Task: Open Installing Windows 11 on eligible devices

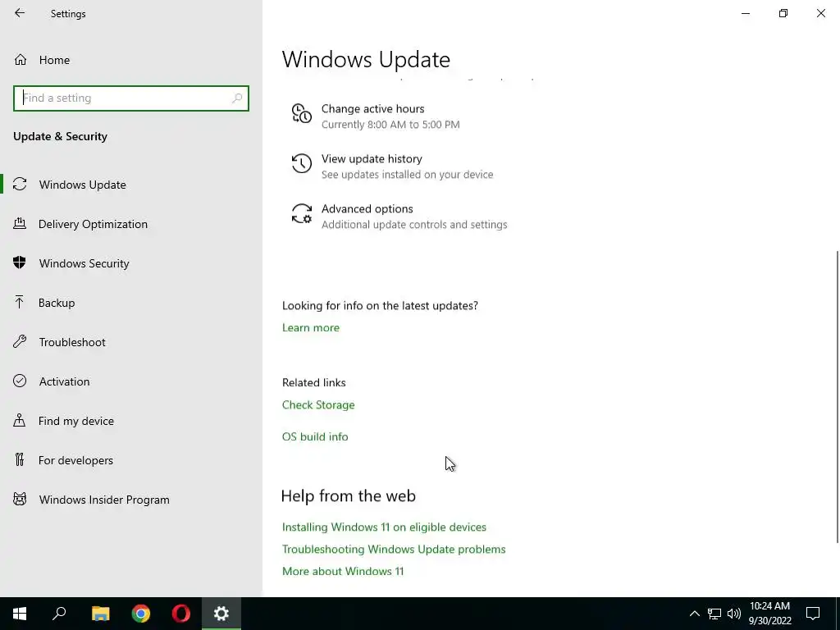Action: click(384, 527)
